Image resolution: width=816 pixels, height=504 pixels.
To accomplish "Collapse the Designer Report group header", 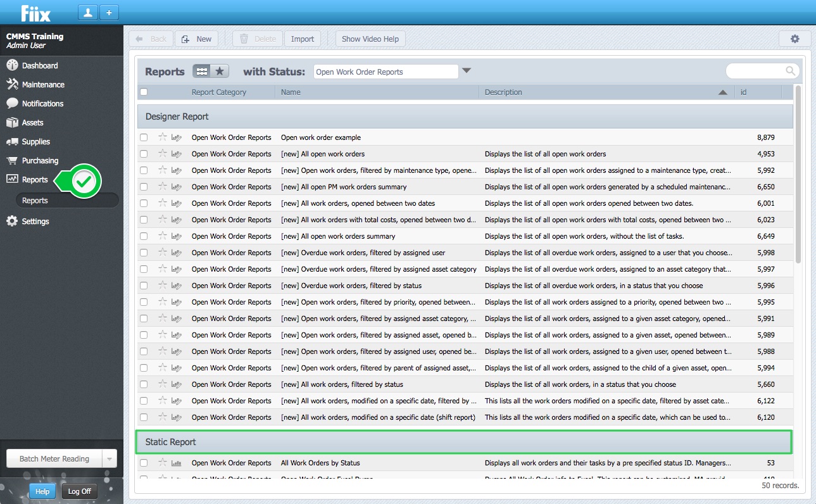I will click(465, 117).
